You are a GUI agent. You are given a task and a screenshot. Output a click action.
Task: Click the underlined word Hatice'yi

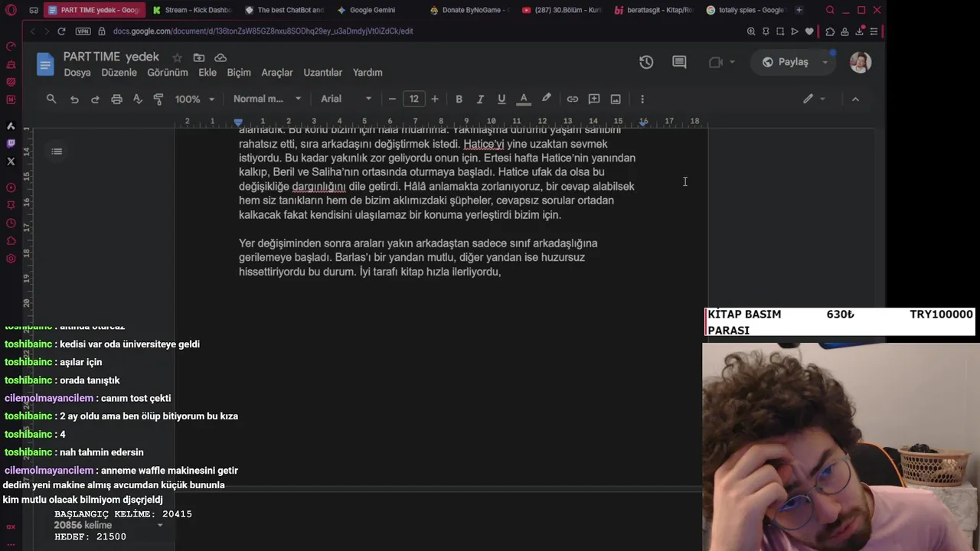[484, 144]
